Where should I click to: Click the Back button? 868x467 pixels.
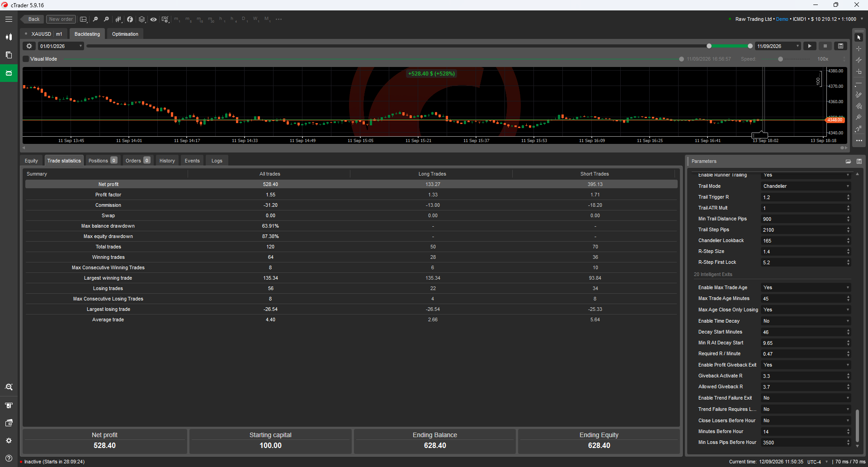(33, 19)
